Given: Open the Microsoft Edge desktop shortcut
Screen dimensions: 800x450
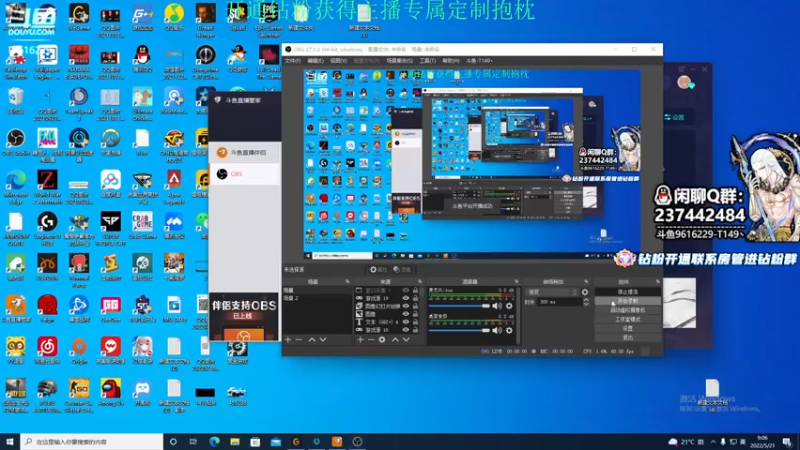Looking at the screenshot, I should point(16,187).
